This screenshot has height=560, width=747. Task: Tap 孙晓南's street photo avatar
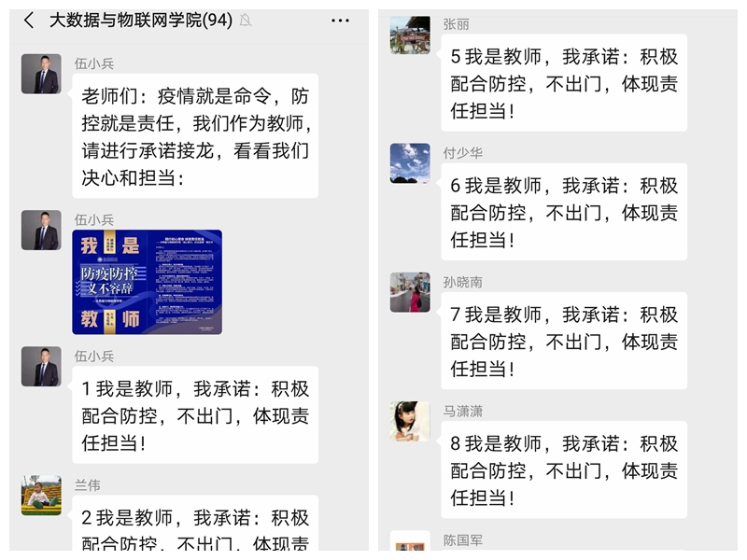[x=410, y=292]
